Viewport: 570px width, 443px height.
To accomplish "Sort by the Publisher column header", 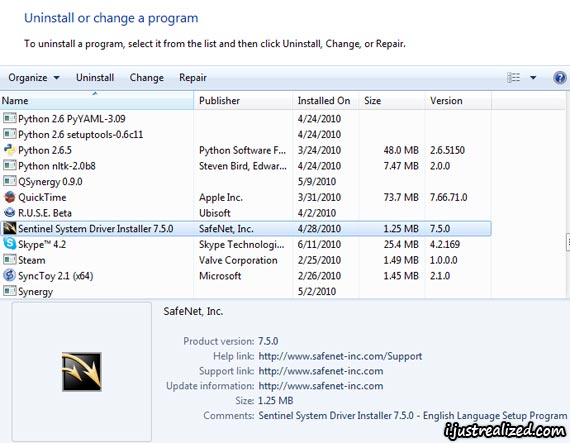I will tap(243, 101).
